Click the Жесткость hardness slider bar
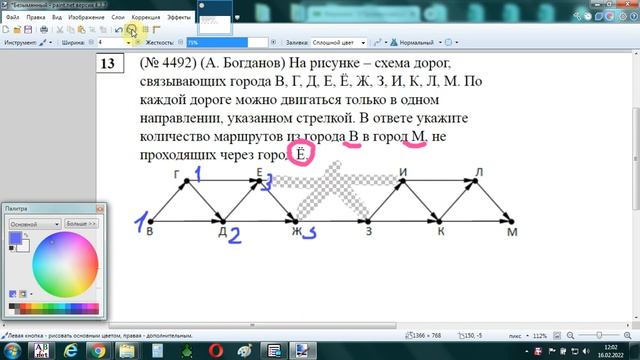The width and height of the screenshot is (640, 360). tap(227, 42)
